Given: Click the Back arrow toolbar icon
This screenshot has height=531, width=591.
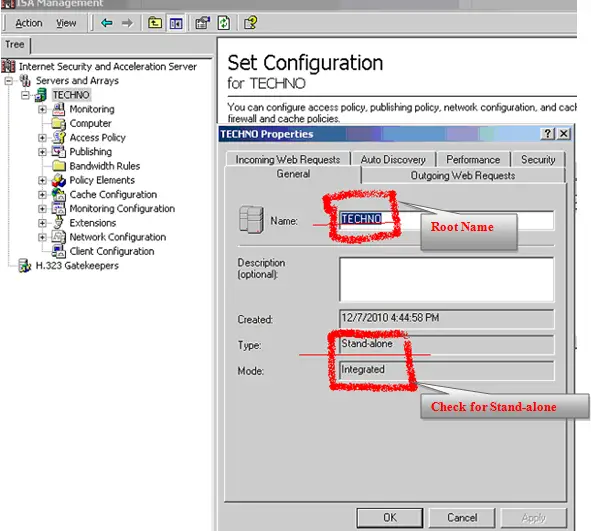Looking at the screenshot, I should point(107,23).
